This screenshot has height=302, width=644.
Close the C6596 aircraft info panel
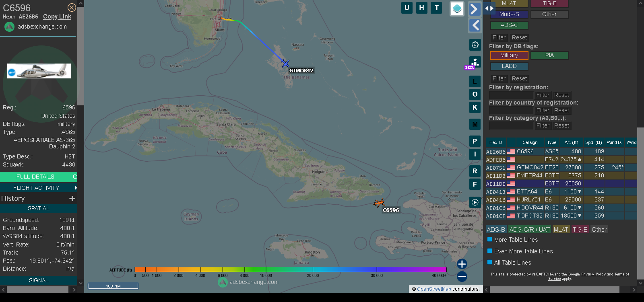[72, 8]
